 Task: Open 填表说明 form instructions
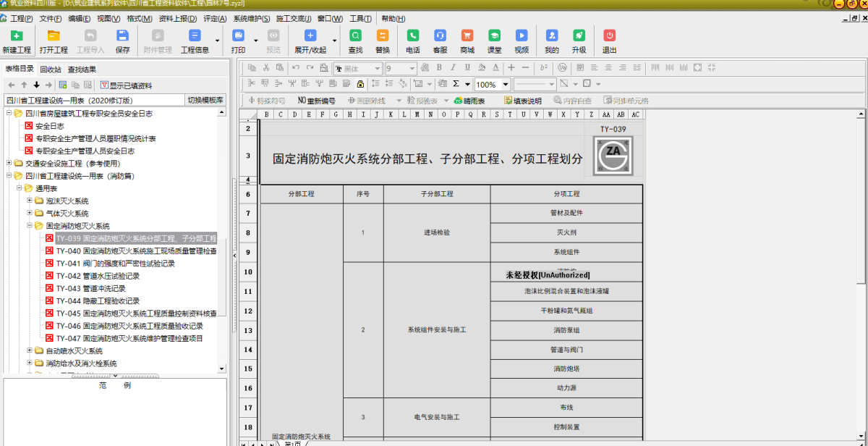click(518, 101)
